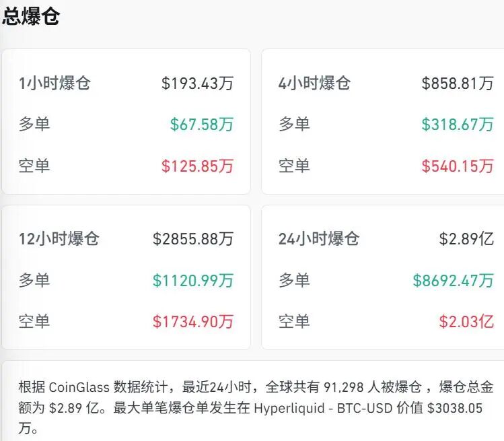The image size is (504, 441).
Task: Click the 空单 label in 24小时爆仓 card
Action: [294, 322]
